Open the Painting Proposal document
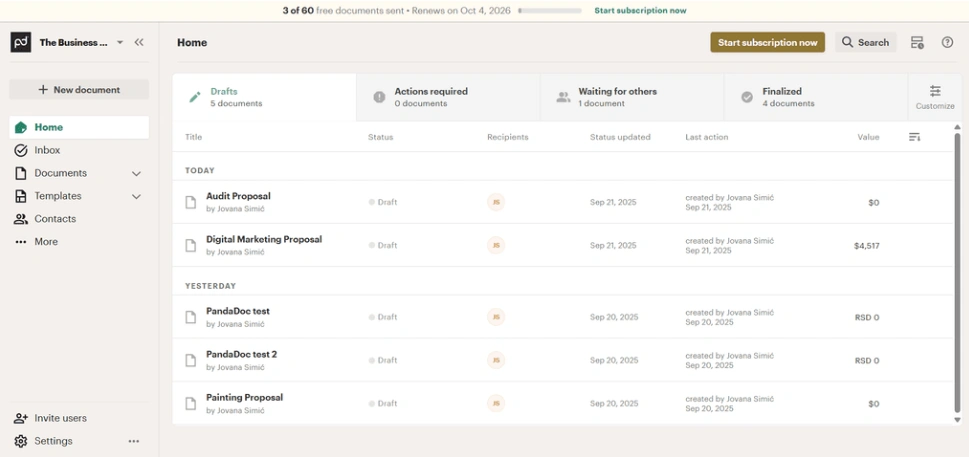The height and width of the screenshot is (457, 969). [x=244, y=398]
